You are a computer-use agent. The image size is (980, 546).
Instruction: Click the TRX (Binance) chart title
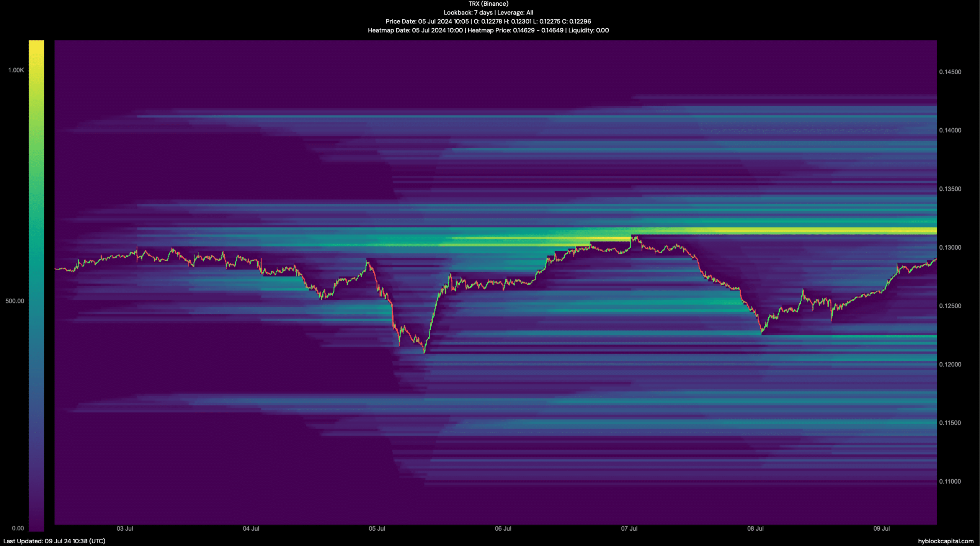[x=488, y=4]
